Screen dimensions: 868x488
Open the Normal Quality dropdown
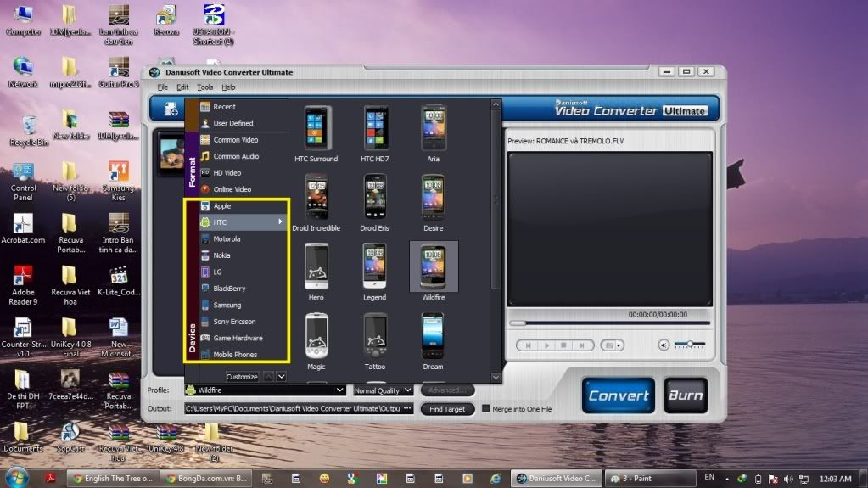click(x=383, y=390)
